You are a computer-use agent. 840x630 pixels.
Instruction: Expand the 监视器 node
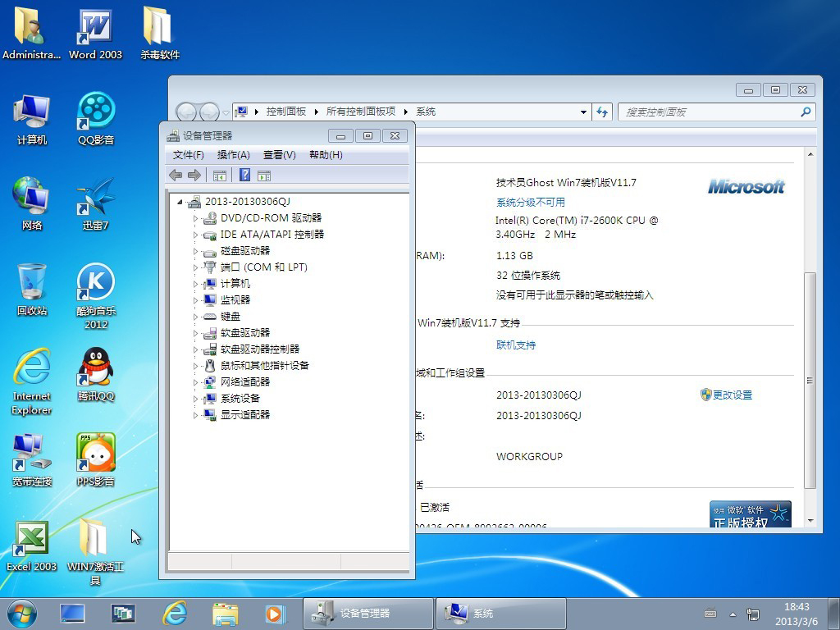click(195, 300)
